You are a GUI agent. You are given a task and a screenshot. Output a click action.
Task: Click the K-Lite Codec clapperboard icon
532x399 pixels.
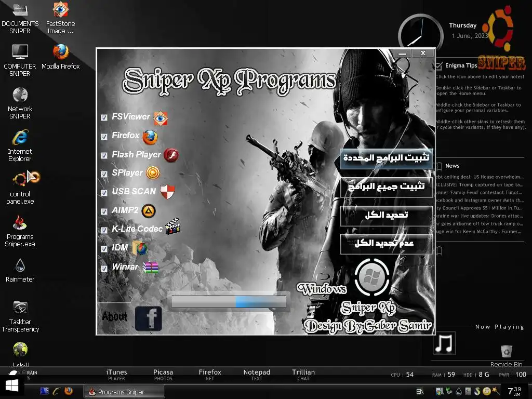[172, 227]
